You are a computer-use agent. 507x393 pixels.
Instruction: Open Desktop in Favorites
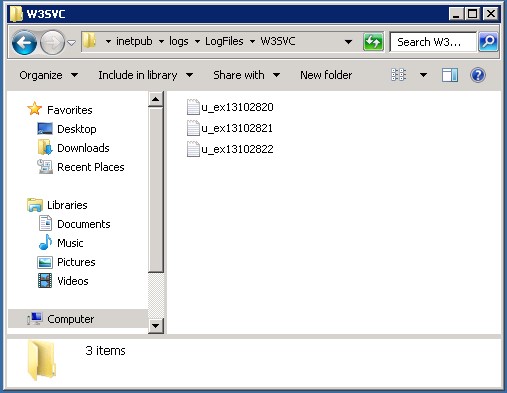(77, 129)
